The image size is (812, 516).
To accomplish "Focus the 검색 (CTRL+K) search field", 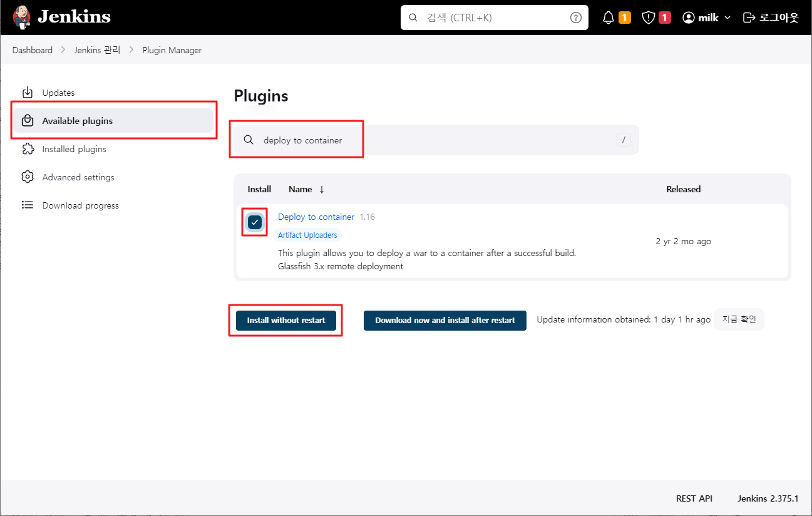I will (x=495, y=18).
